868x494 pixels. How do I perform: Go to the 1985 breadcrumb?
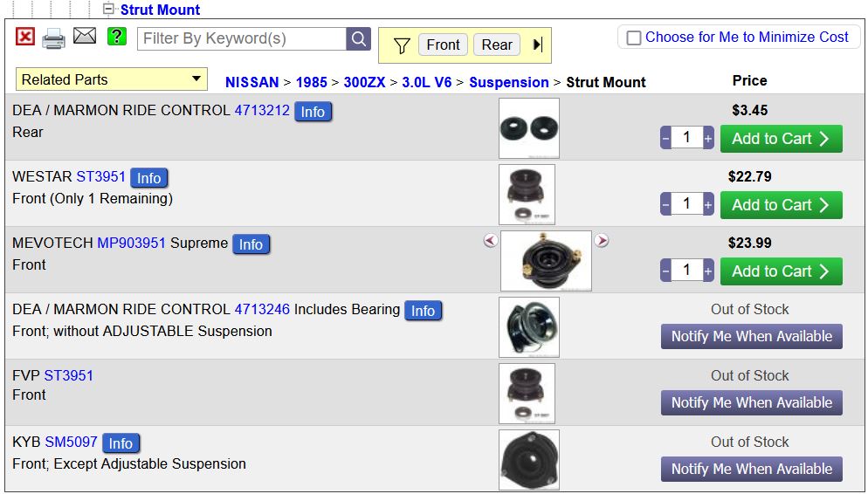[312, 82]
